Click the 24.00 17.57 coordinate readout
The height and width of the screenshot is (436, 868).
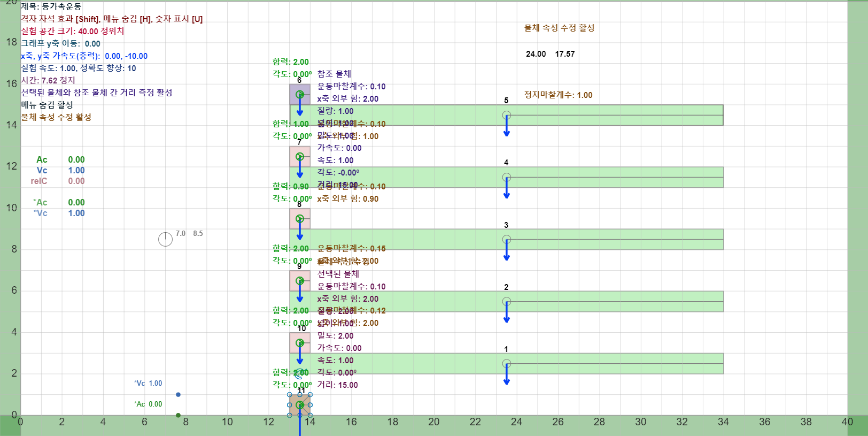551,54
